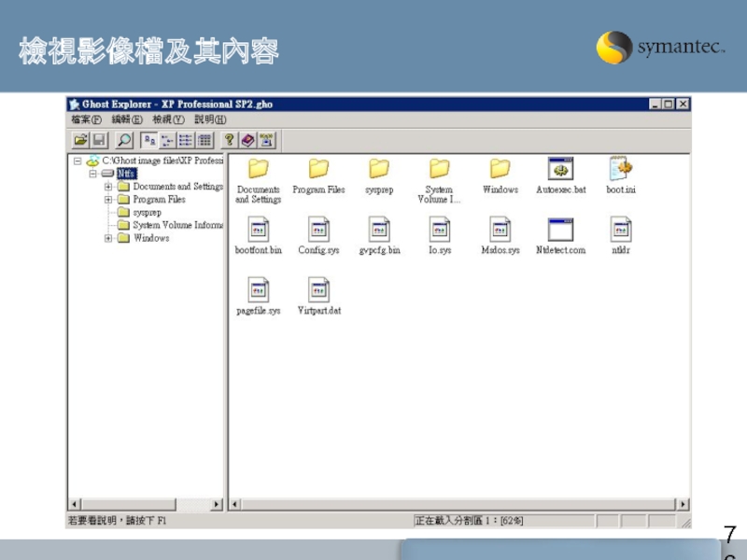Select the pagefile.sys file icon
The image size is (747, 560).
258,290
